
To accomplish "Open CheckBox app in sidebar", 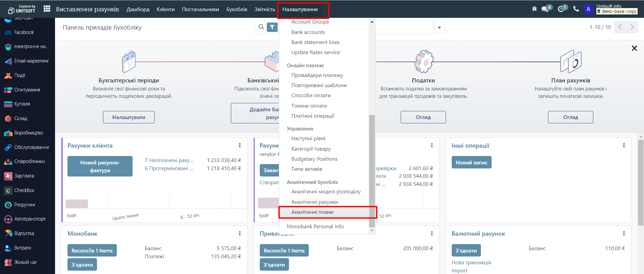I will [x=24, y=190].
